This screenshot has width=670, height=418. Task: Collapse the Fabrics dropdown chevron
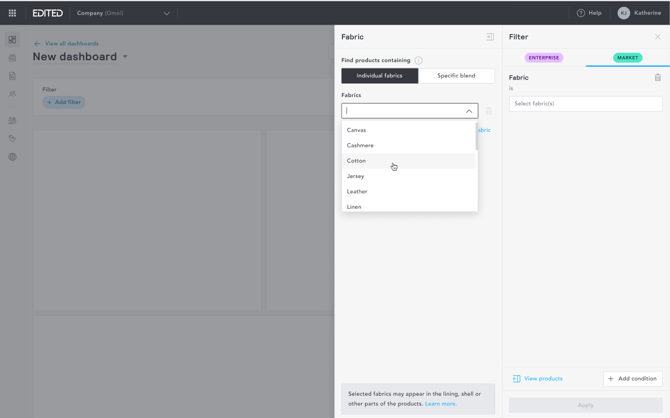click(468, 111)
